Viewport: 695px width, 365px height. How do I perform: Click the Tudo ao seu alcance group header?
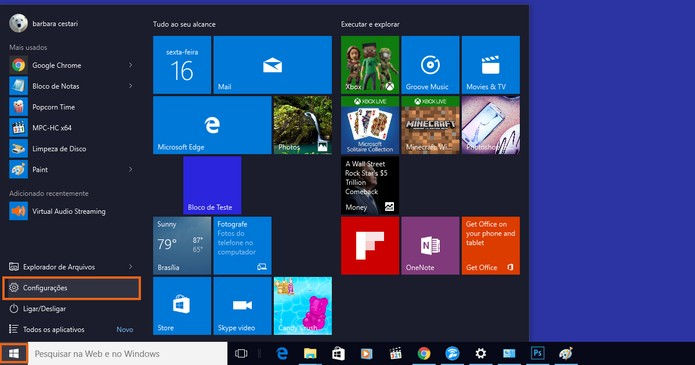184,24
